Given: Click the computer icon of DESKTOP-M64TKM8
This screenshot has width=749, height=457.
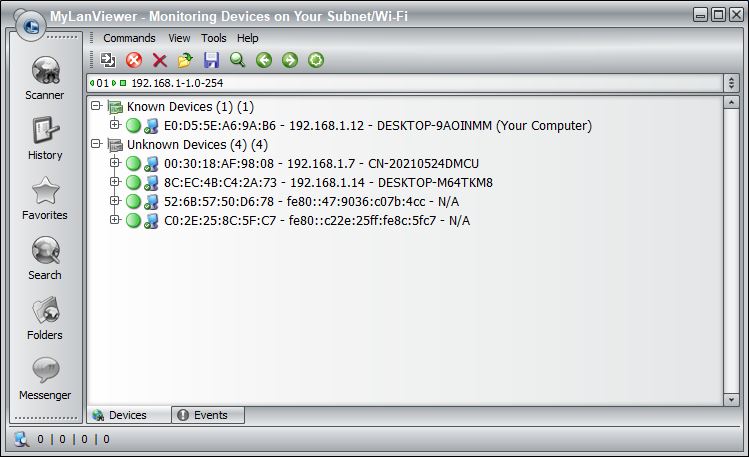Looking at the screenshot, I should point(151,183).
